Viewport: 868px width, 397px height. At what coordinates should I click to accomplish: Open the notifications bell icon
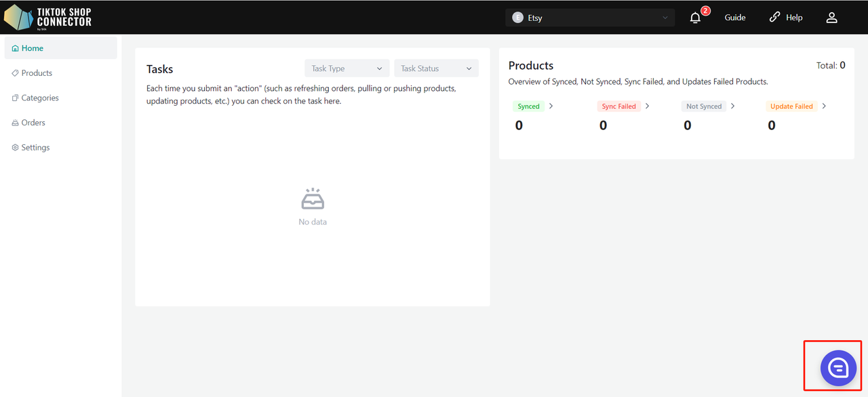695,18
